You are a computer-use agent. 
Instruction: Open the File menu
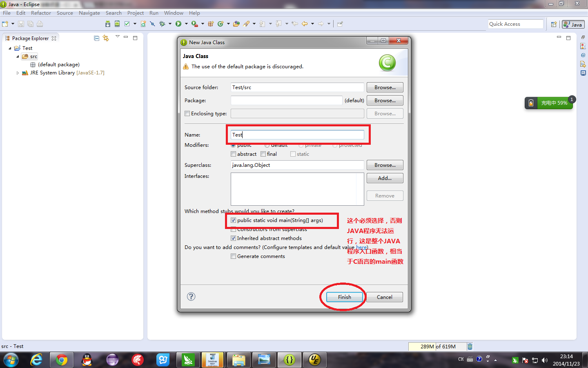[x=7, y=13]
